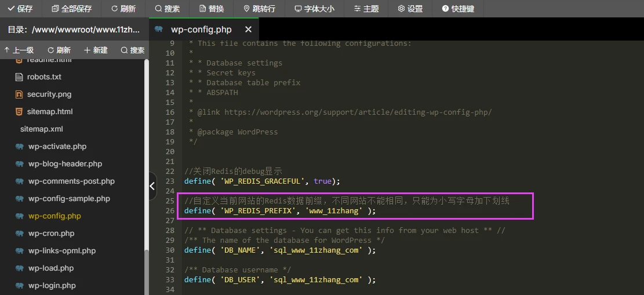The image size is (644, 295).
Task: Click 全部保存 to save all files
Action: click(72, 9)
